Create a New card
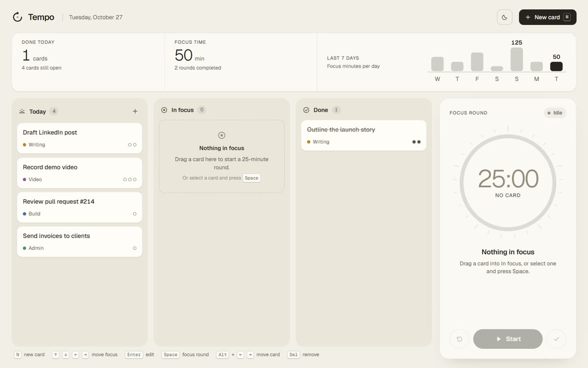This screenshot has width=588, height=368. coord(547,17)
